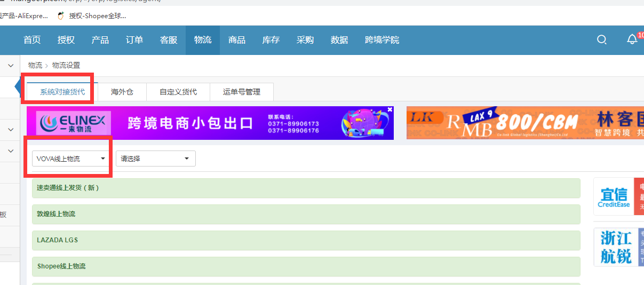Expand the top sidebar chevron
Viewport: 644px width, 285px height.
tap(10, 66)
